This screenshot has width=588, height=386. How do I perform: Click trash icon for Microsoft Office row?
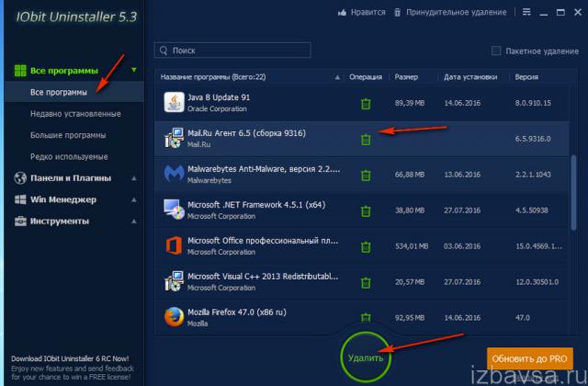[x=366, y=246]
